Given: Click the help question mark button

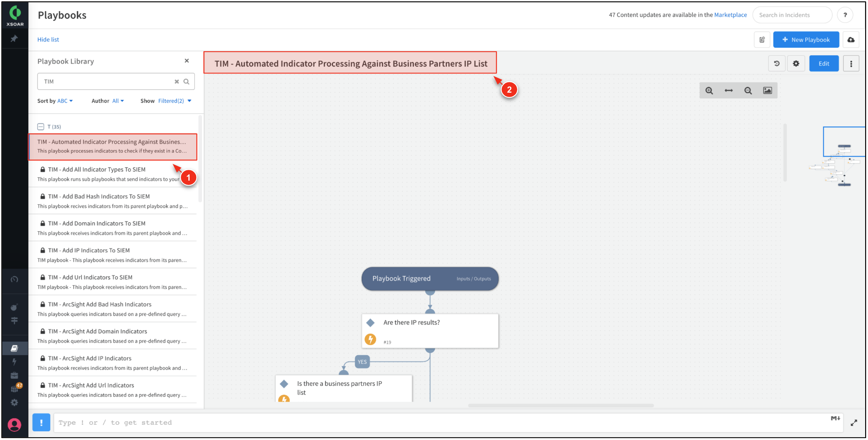Looking at the screenshot, I should 845,15.
